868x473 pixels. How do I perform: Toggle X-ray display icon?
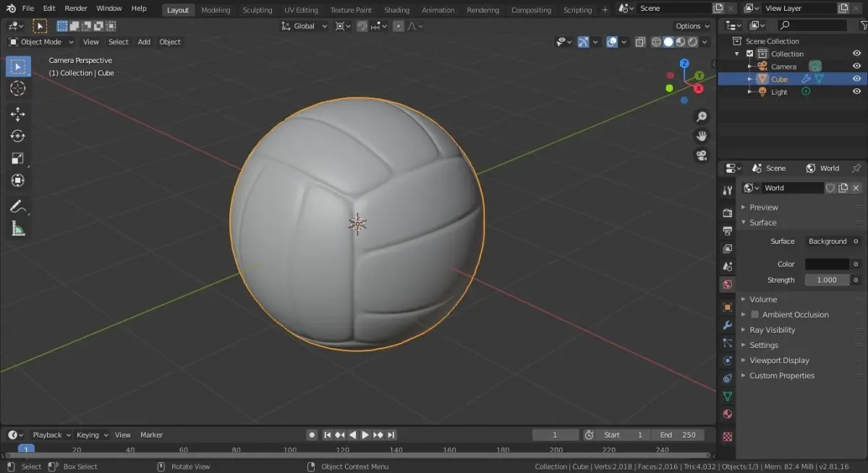(x=640, y=42)
